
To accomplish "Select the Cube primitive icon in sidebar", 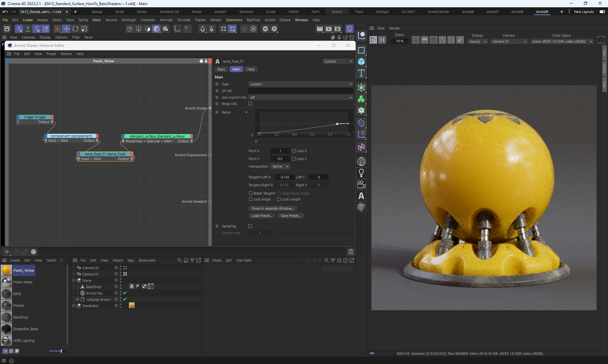I will click(361, 62).
